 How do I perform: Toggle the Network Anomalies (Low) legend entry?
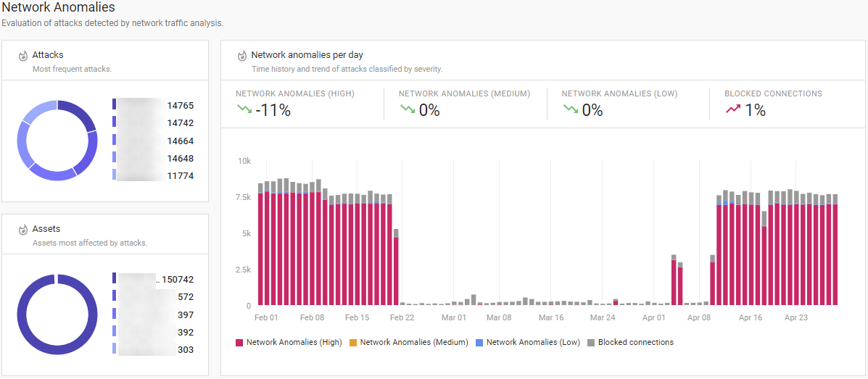[x=528, y=342]
